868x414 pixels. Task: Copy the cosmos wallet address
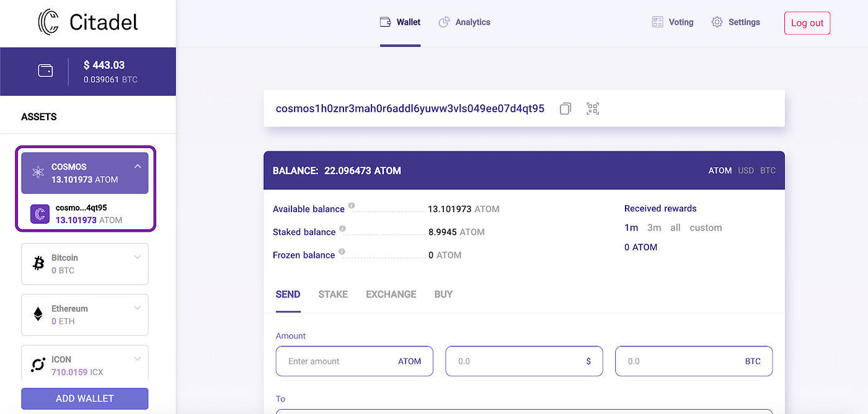[x=565, y=108]
